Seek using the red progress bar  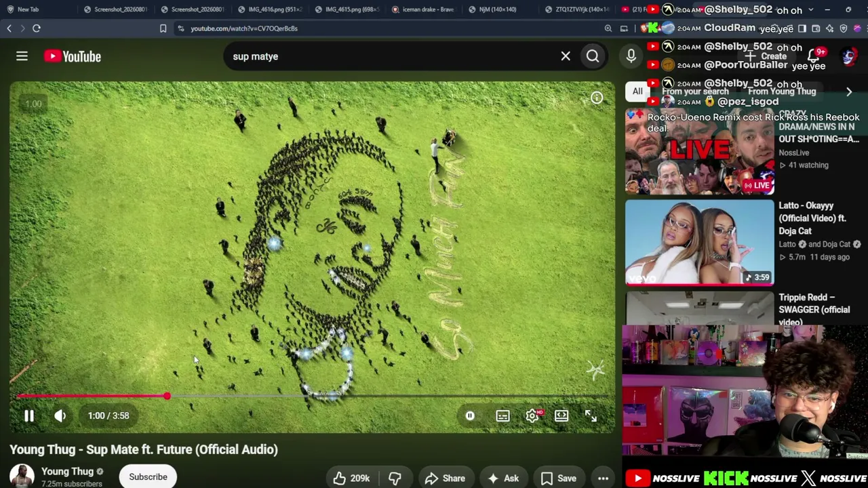[312, 396]
